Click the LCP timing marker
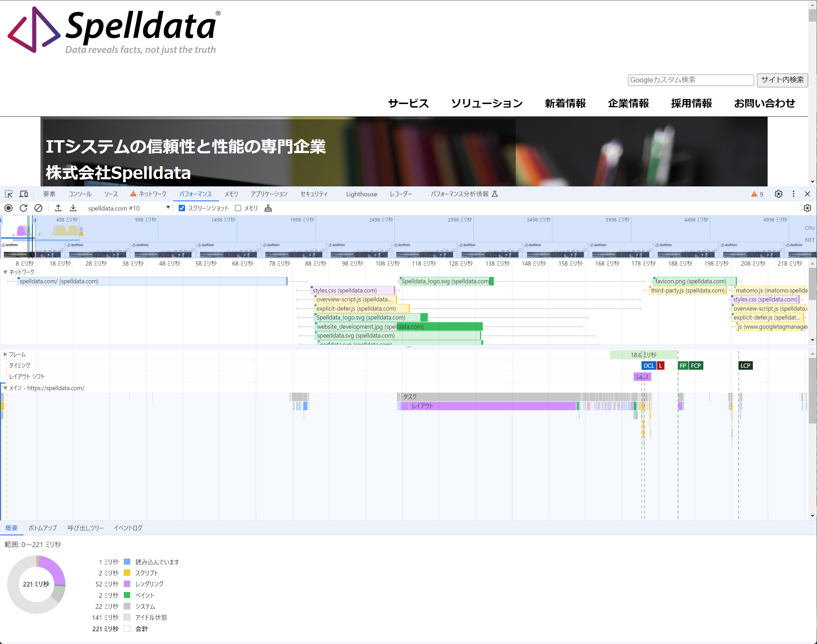The width and height of the screenshot is (817, 644). click(745, 366)
